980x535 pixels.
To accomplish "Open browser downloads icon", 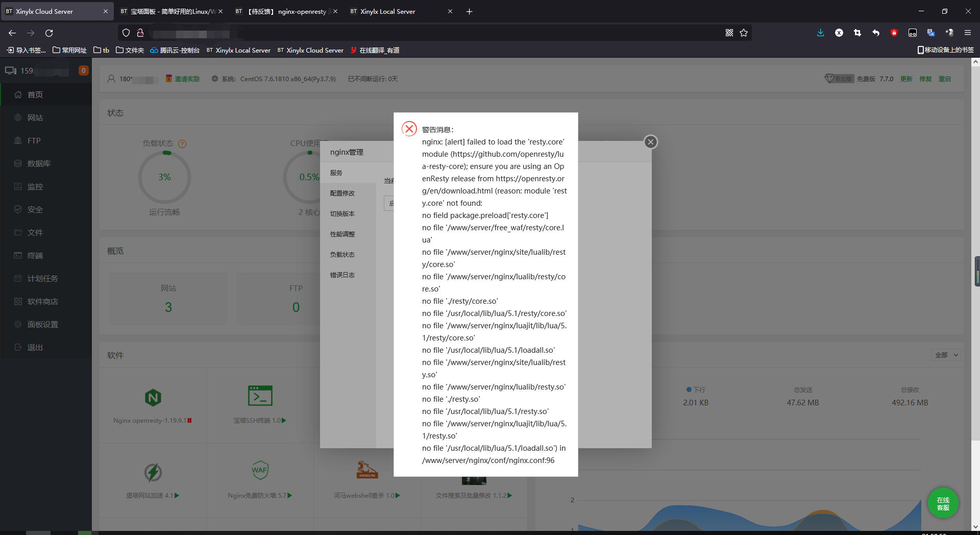I will (820, 33).
